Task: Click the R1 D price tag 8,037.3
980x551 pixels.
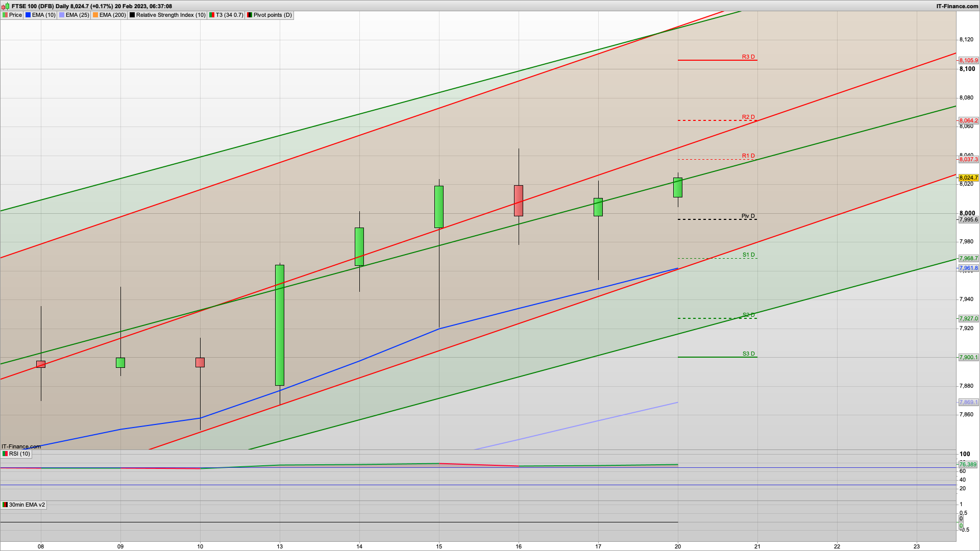Action: [x=968, y=160]
